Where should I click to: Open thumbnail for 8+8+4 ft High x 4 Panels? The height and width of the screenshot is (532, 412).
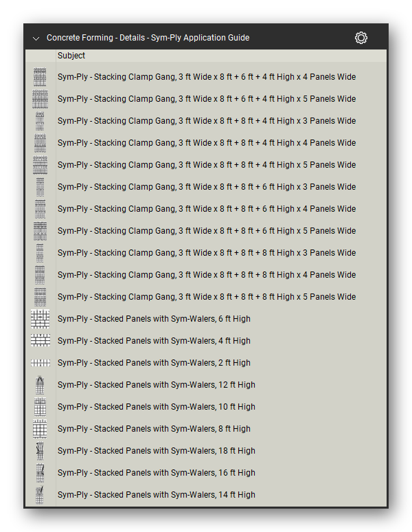(40, 143)
